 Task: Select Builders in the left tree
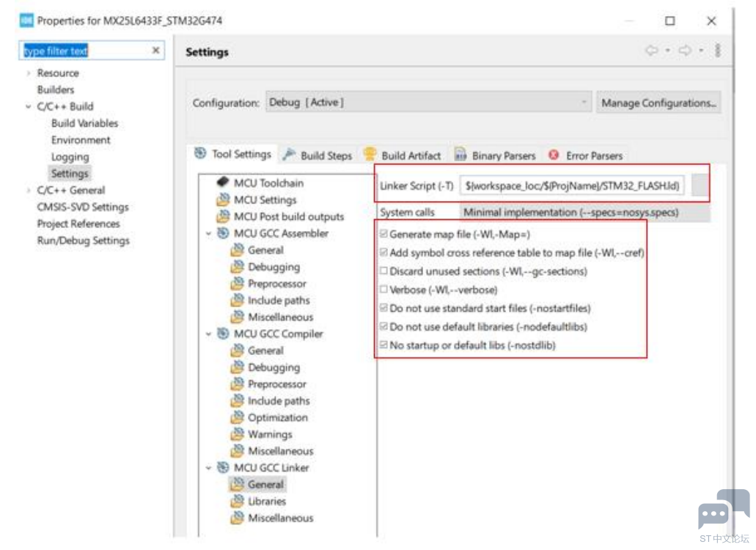coord(56,90)
